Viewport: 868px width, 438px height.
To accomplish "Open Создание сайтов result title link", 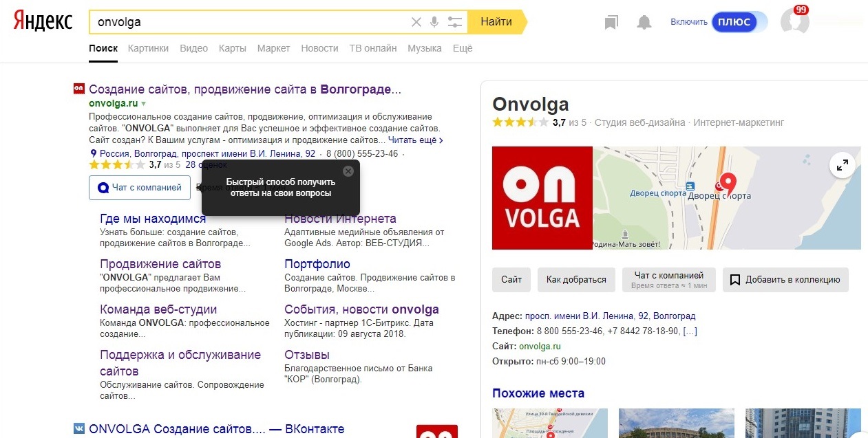I will [245, 89].
